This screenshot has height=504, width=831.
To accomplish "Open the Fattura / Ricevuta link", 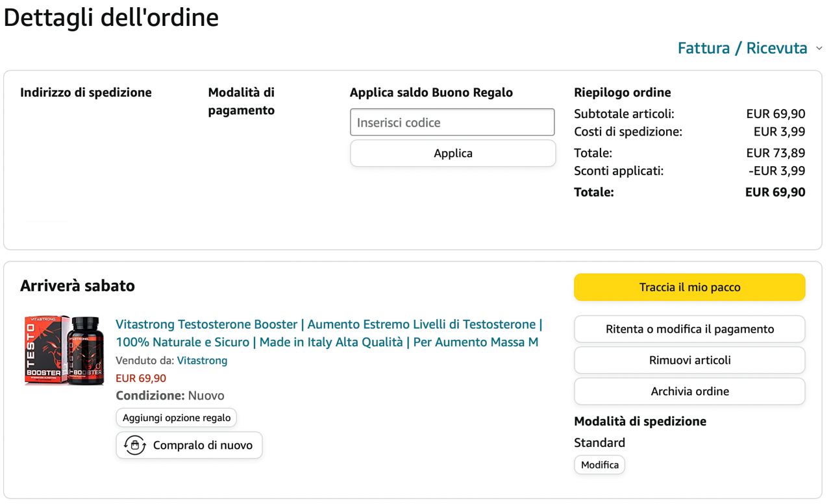I will (x=742, y=48).
